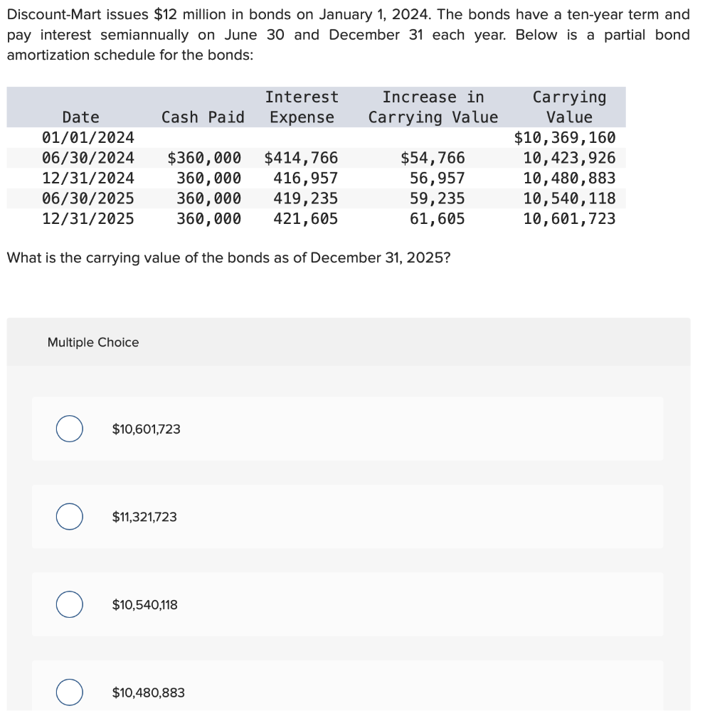The height and width of the screenshot is (728, 705).
Task: Select the $10,601,723 answer radio button
Action: click(69, 429)
